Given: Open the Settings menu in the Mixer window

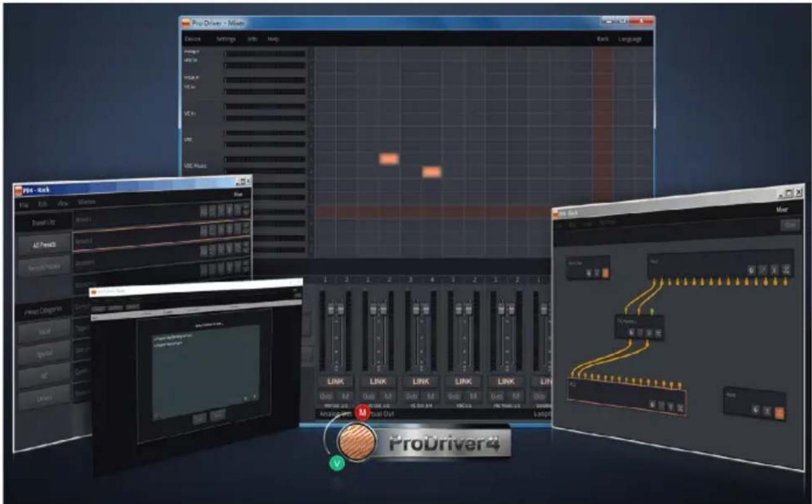Looking at the screenshot, I should pos(226,39).
